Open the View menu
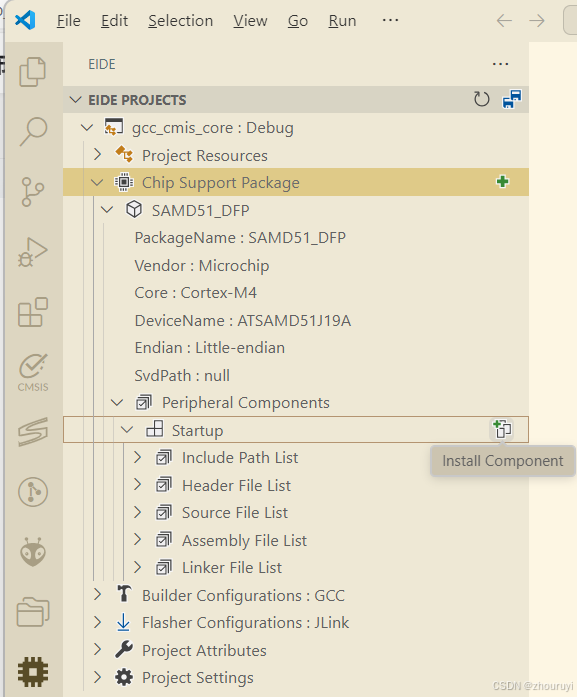This screenshot has height=697, width=577. pos(250,21)
